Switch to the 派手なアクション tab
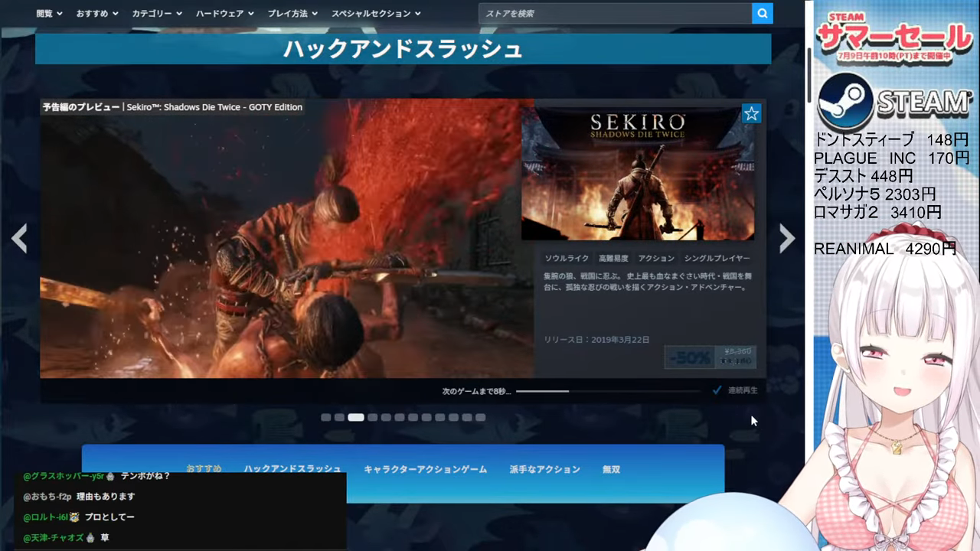 coord(544,469)
